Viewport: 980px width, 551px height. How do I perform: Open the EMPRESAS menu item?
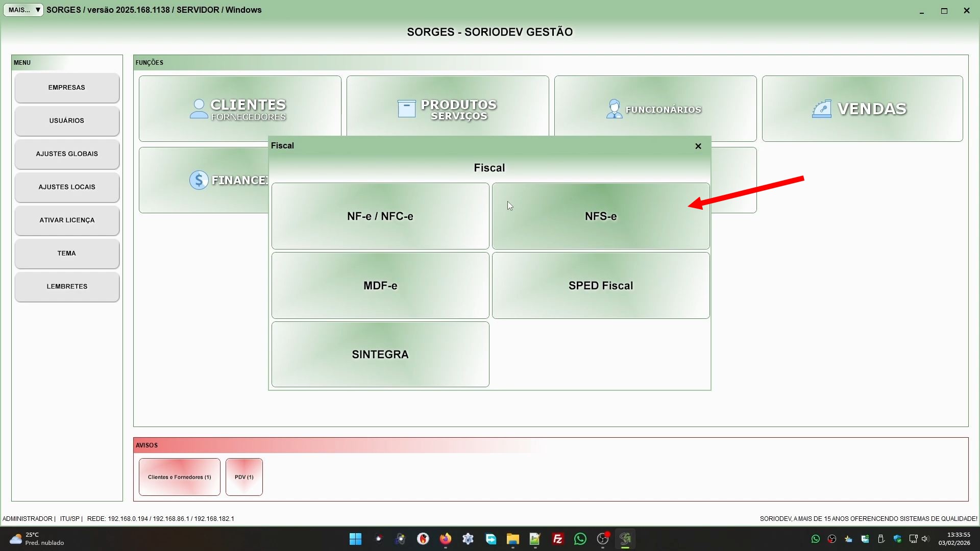click(x=67, y=88)
